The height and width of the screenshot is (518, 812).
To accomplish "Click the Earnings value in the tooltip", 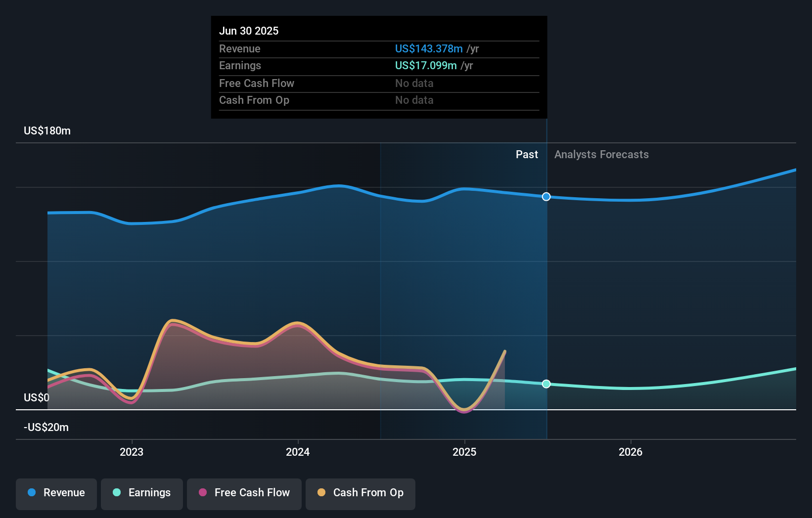I will (425, 65).
